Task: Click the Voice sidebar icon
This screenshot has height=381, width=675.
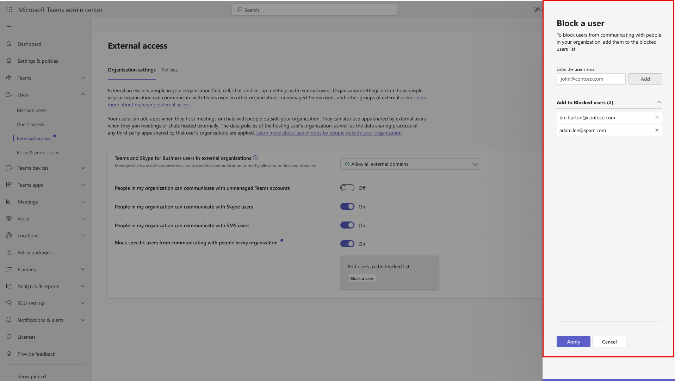Action: click(9, 219)
